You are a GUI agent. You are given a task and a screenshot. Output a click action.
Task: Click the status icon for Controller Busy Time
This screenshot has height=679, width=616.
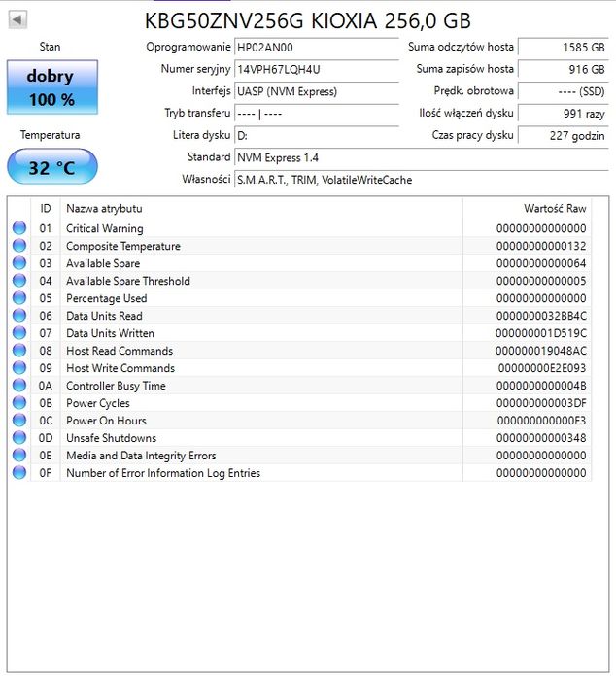[x=19, y=385]
